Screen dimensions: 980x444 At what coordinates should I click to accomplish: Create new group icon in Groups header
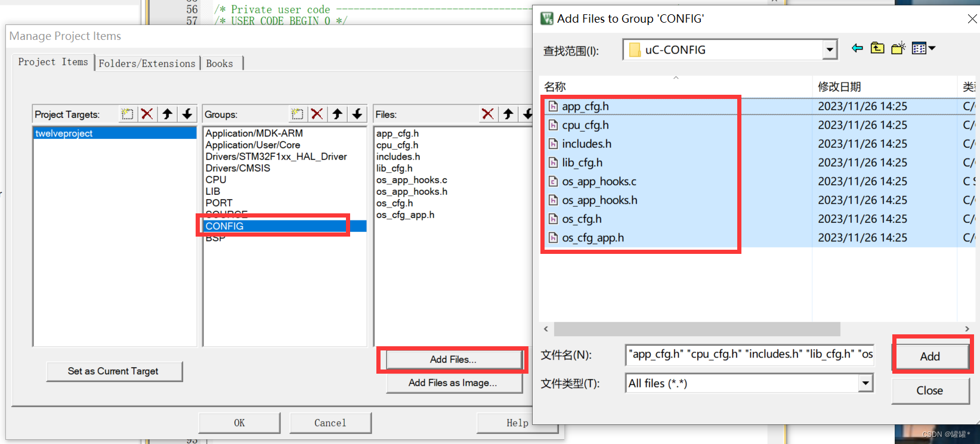point(297,114)
